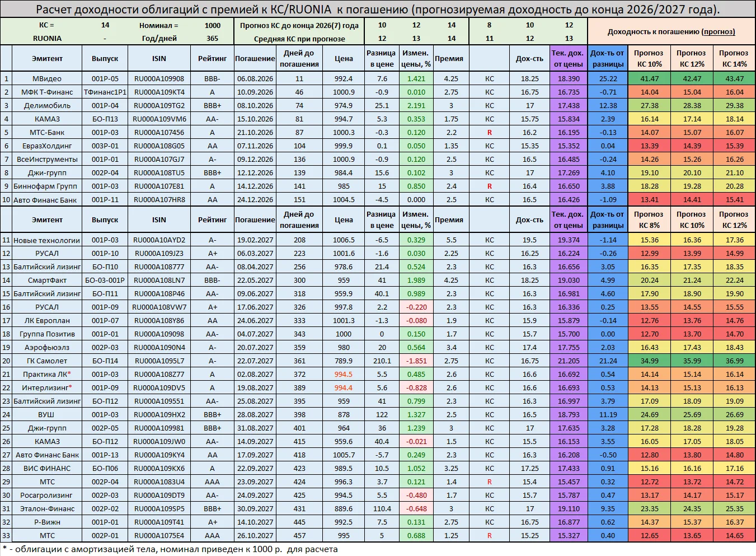Select ISIN cell RU000A109HX2
The width and height of the screenshot is (756, 556).
coord(159,415)
